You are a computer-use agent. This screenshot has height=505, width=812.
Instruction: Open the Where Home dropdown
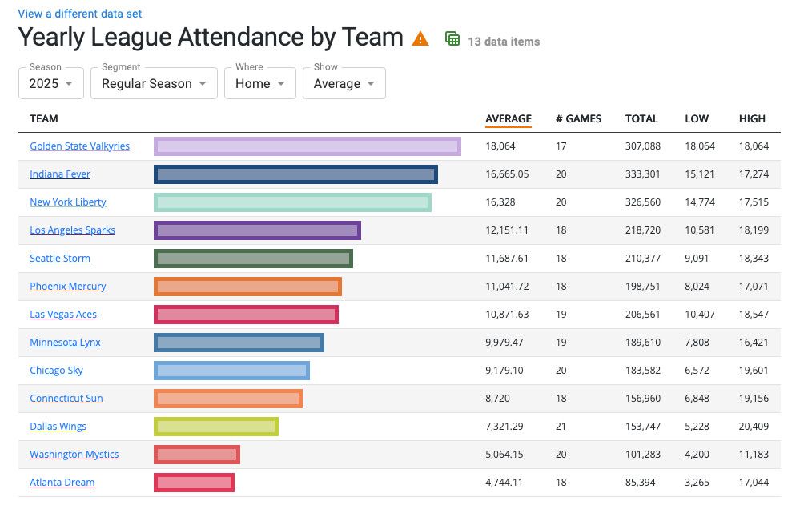(x=260, y=83)
